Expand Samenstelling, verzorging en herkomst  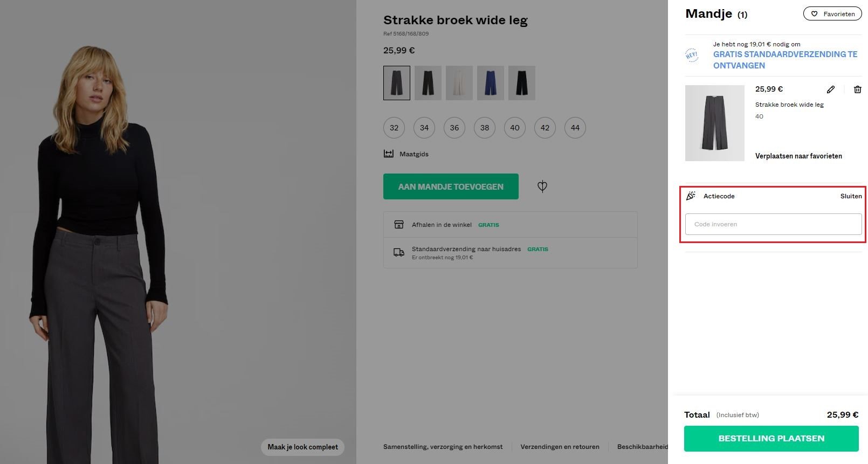click(443, 447)
